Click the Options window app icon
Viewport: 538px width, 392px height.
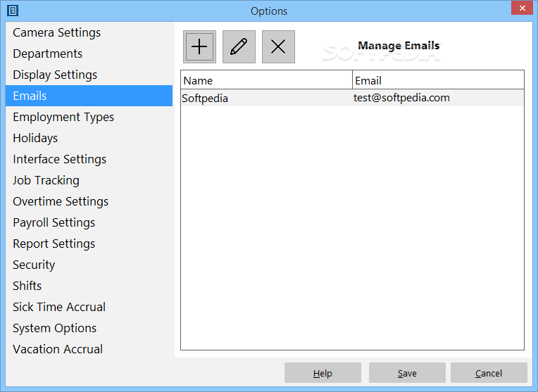(x=13, y=11)
